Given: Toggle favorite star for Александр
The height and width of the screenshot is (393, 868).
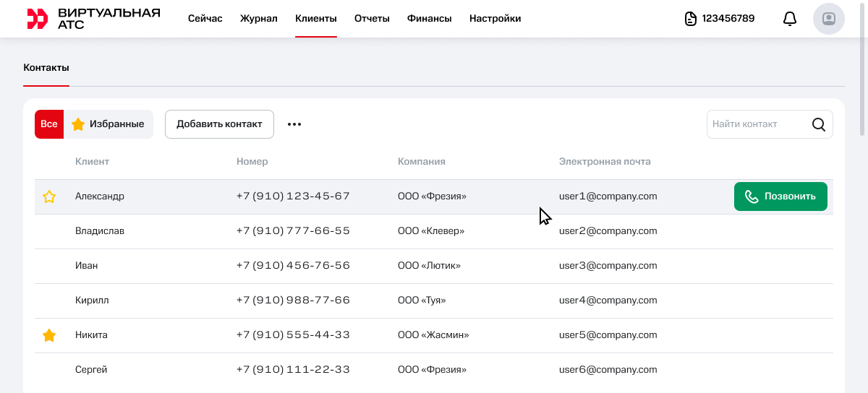Looking at the screenshot, I should 49,196.
